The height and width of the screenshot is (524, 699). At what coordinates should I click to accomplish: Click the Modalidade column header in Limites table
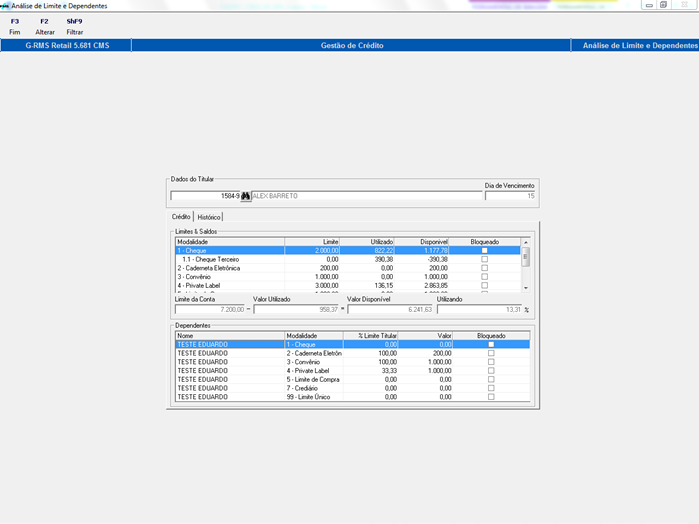(x=230, y=242)
